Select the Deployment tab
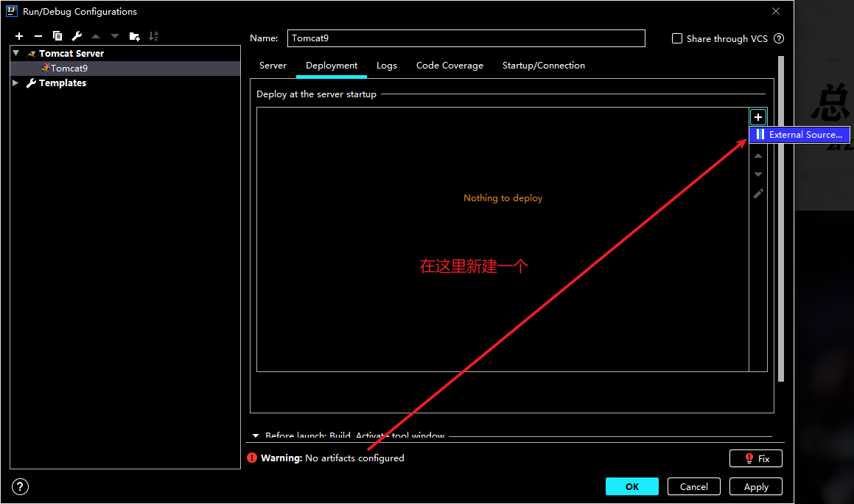The width and height of the screenshot is (854, 504). coord(332,66)
